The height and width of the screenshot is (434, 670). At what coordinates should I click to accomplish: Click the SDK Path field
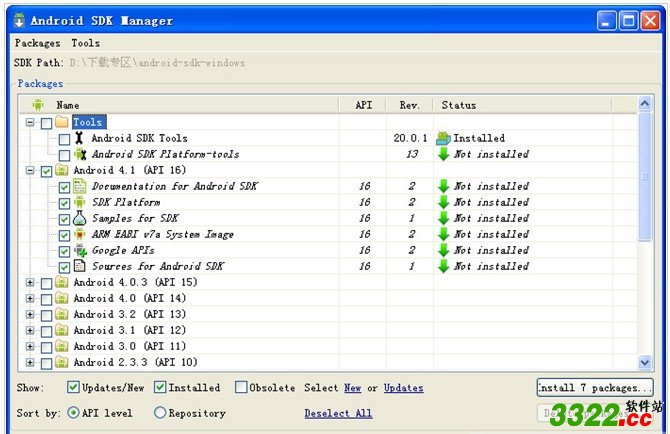157,63
